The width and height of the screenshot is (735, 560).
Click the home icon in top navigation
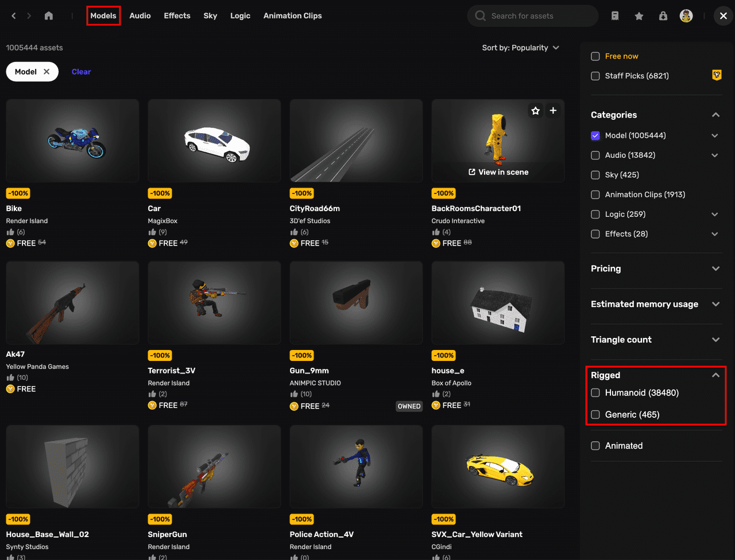pyautogui.click(x=49, y=16)
